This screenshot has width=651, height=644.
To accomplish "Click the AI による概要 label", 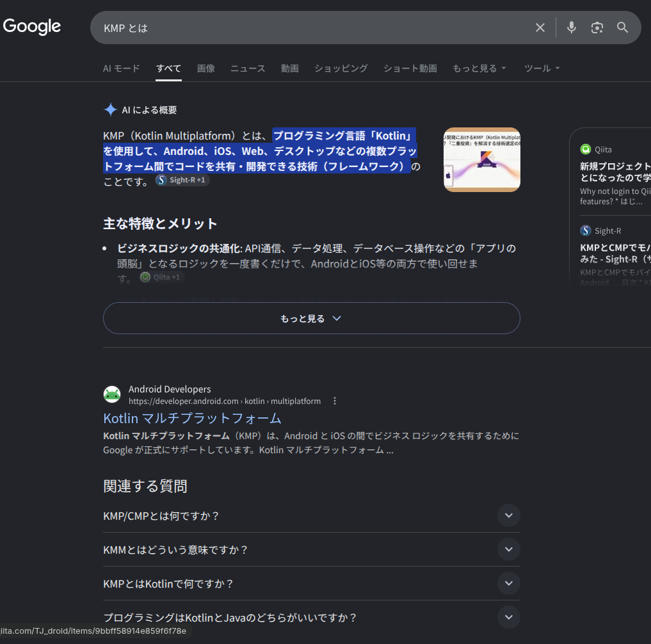I will point(149,110).
